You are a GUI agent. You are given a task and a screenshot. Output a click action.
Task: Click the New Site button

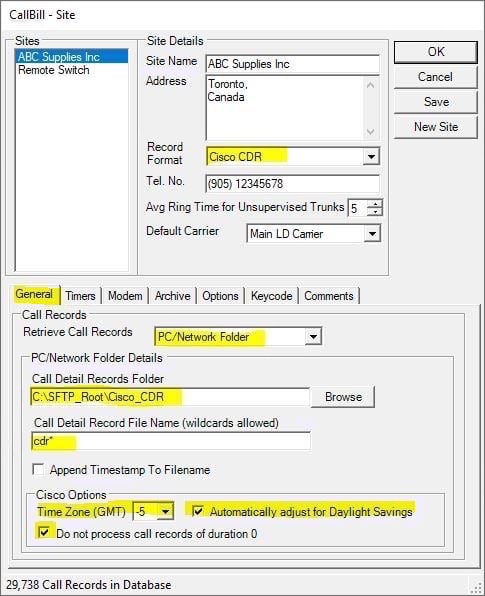[x=436, y=127]
